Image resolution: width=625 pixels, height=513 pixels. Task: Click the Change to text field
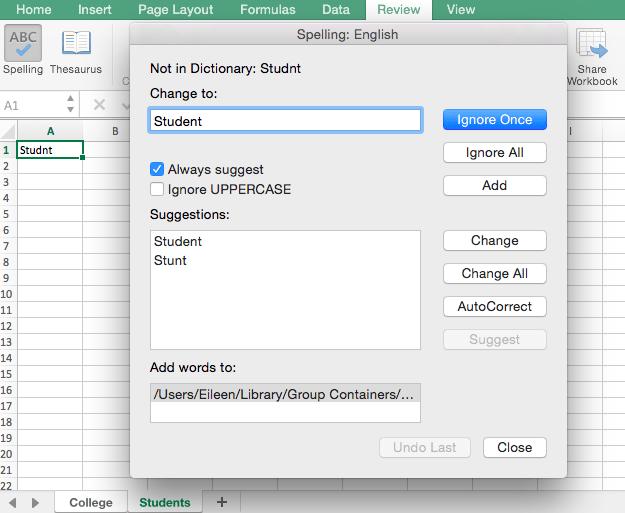[285, 121]
